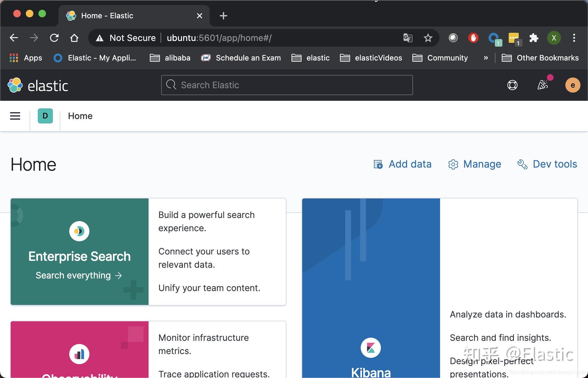Open the Chrome three-dot menu
This screenshot has width=588, height=378.
(574, 38)
